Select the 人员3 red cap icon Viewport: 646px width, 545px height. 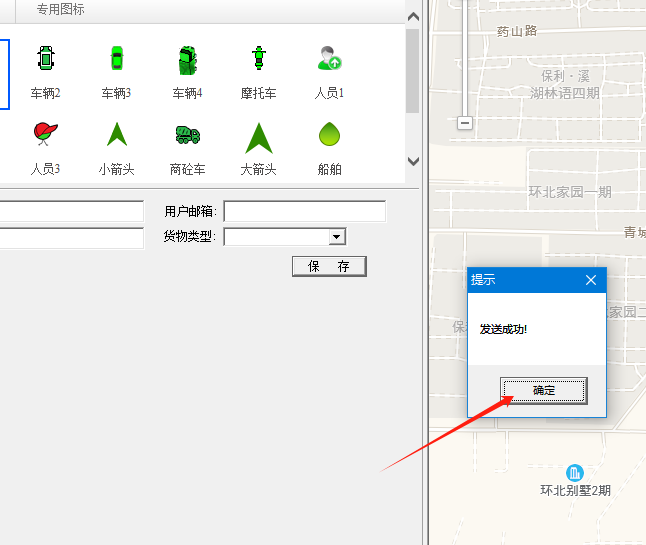tap(45, 134)
